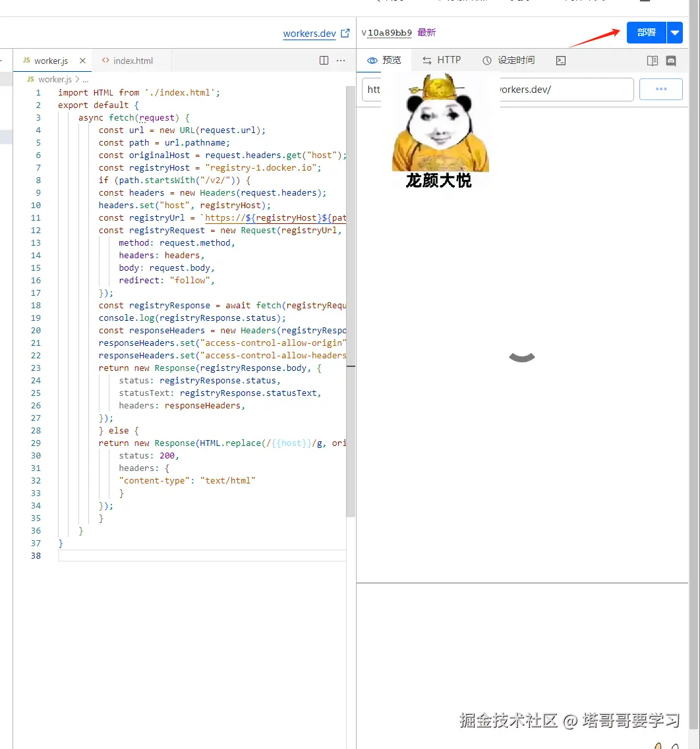This screenshot has height=749, width=700.
Task: Click the JS icon on worker.js tab
Action: coord(27,60)
